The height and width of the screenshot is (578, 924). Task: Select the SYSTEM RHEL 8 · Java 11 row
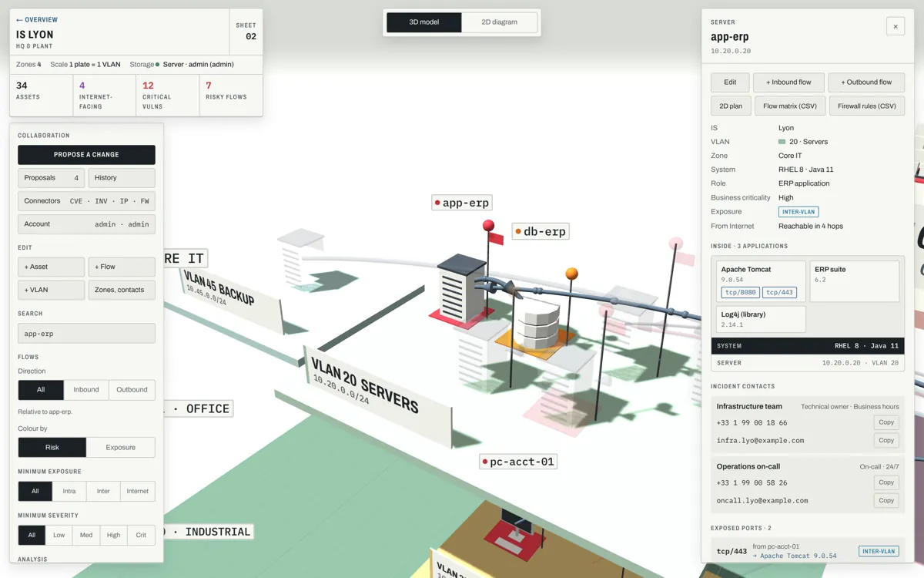click(x=807, y=346)
